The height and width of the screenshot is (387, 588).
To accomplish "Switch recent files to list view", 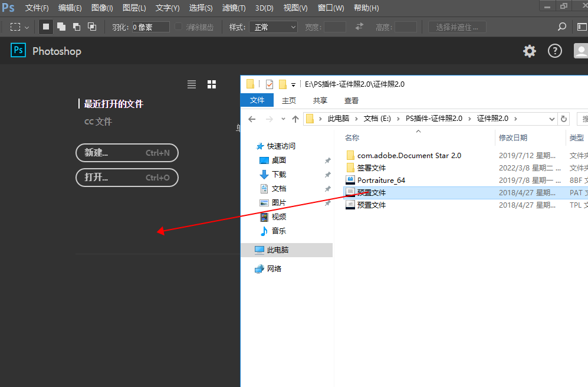I will 192,84.
